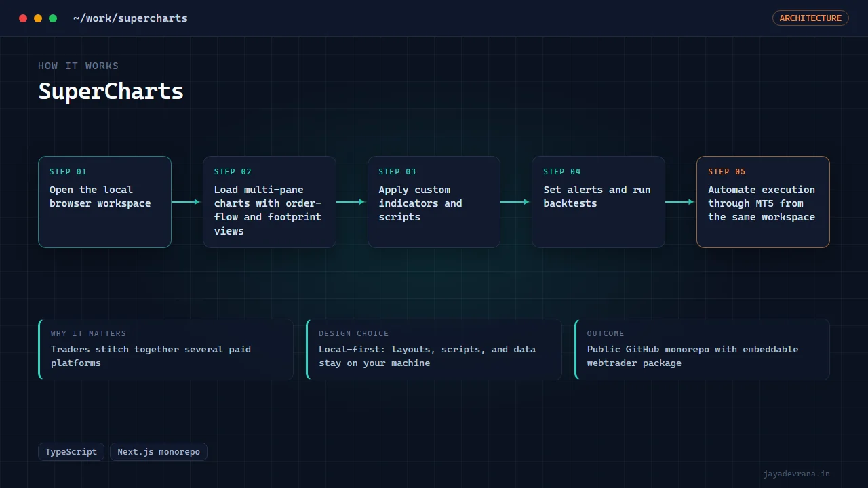
Task: Click the SuperCharts heading
Action: (111, 91)
